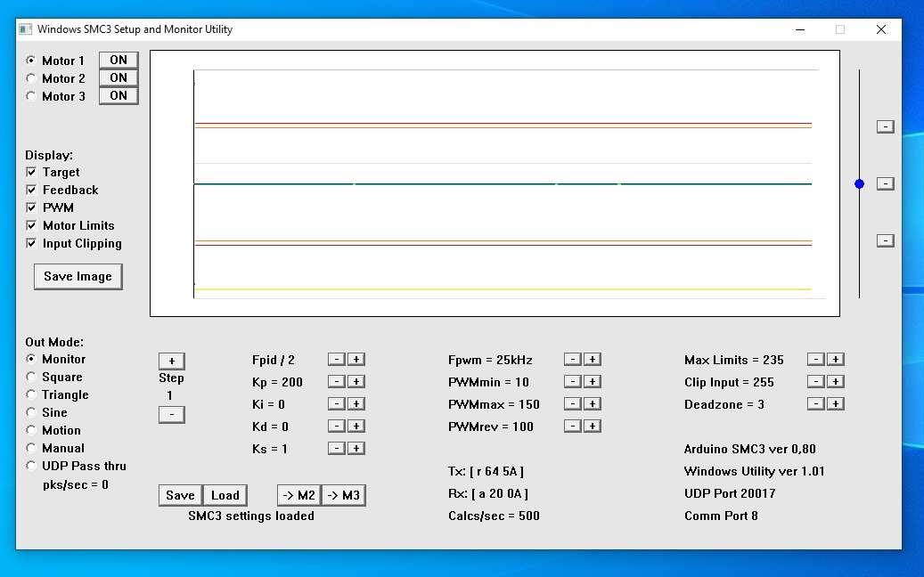This screenshot has width=924, height=577.
Task: Copy settings to motor 3 with -> M3
Action: click(x=344, y=496)
